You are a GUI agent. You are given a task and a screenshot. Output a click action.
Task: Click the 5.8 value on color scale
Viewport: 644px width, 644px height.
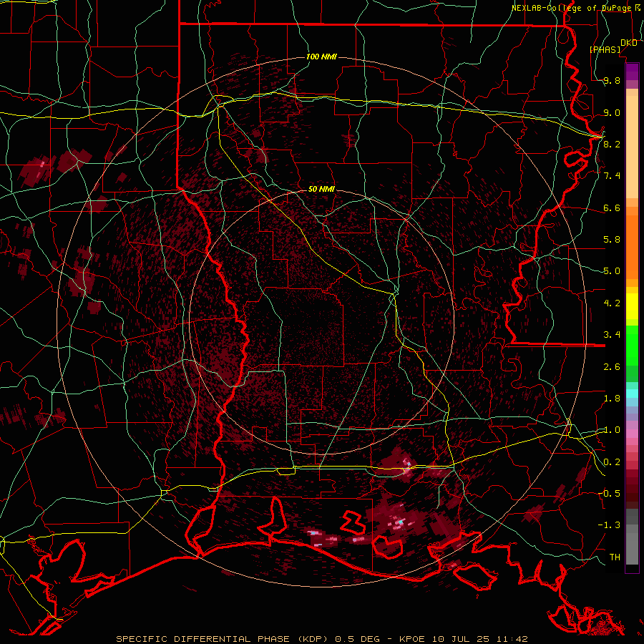pos(612,240)
